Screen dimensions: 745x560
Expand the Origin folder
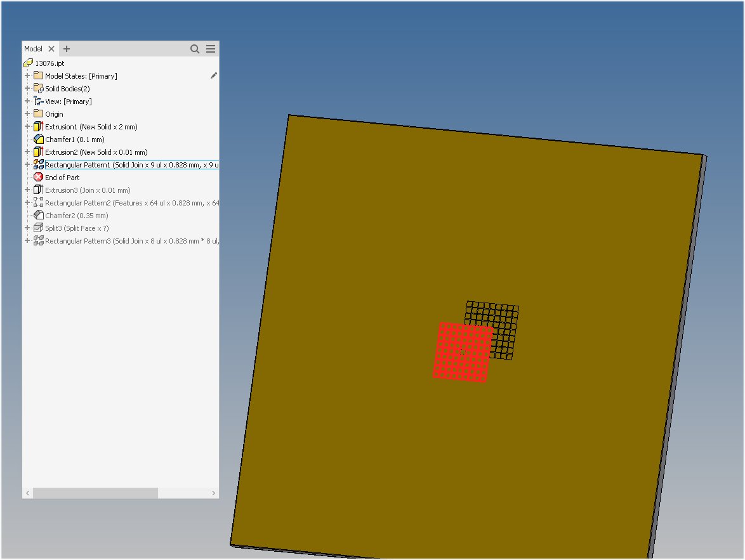coord(27,114)
